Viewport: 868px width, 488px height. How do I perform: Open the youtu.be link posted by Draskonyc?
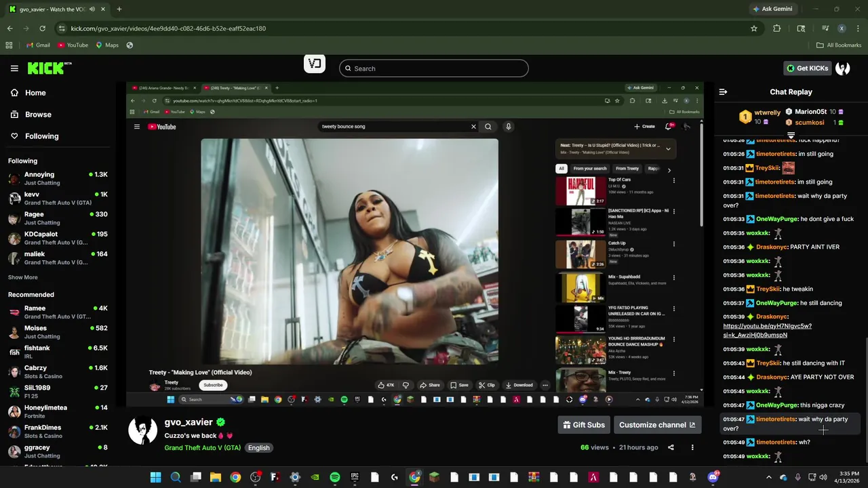pyautogui.click(x=767, y=331)
